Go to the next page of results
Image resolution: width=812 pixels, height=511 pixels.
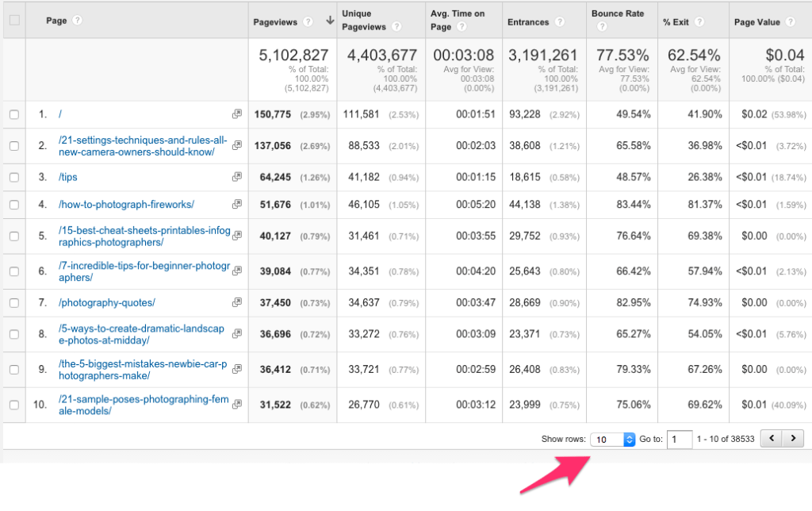pos(793,438)
